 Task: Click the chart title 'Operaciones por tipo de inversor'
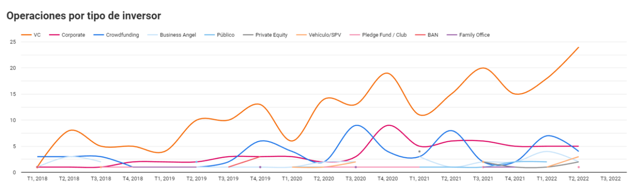click(84, 16)
